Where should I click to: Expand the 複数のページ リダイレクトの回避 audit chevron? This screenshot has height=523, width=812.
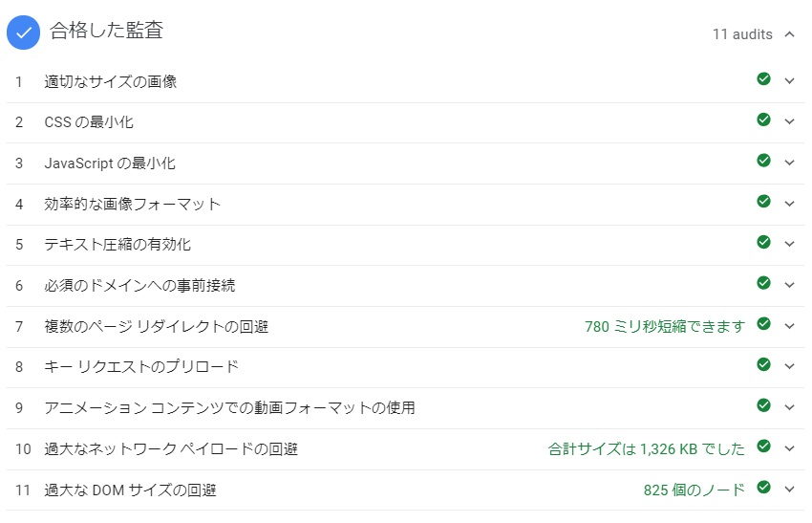789,326
